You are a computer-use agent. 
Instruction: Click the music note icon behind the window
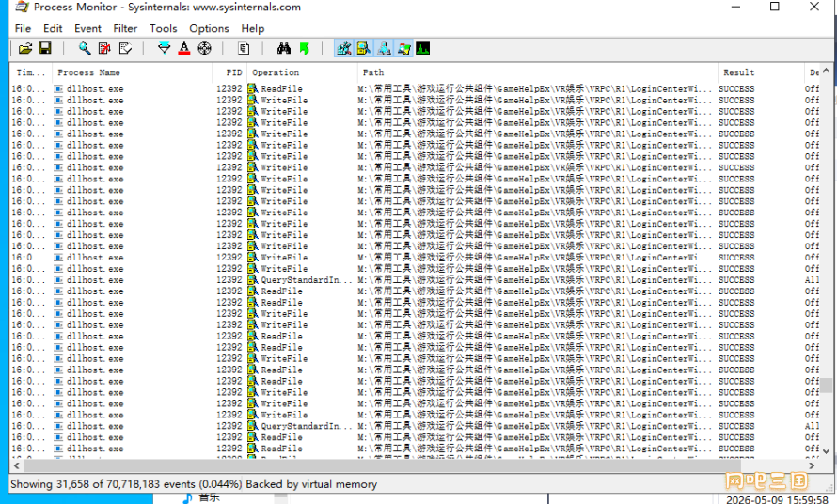pyautogui.click(x=187, y=498)
